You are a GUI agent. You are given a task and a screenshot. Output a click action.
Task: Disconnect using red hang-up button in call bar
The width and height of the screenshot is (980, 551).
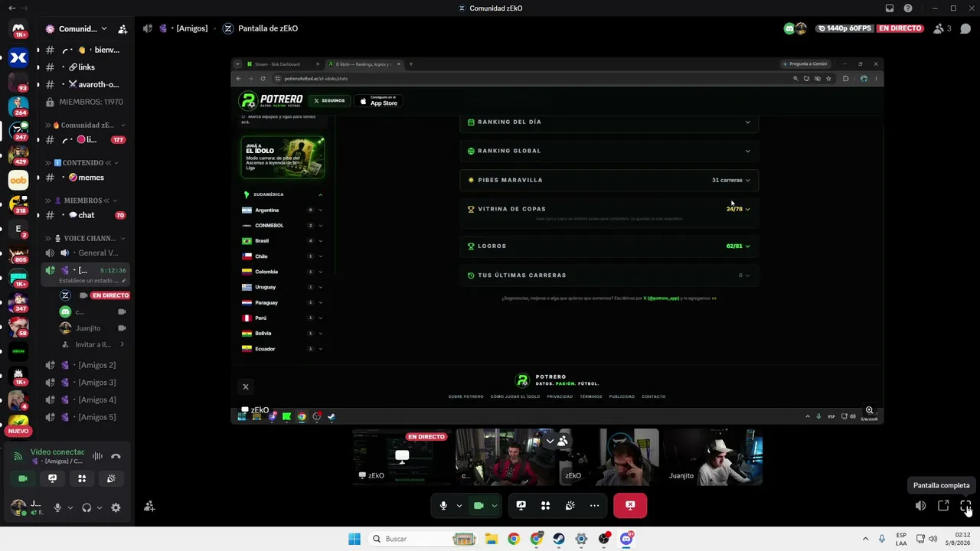(x=630, y=505)
